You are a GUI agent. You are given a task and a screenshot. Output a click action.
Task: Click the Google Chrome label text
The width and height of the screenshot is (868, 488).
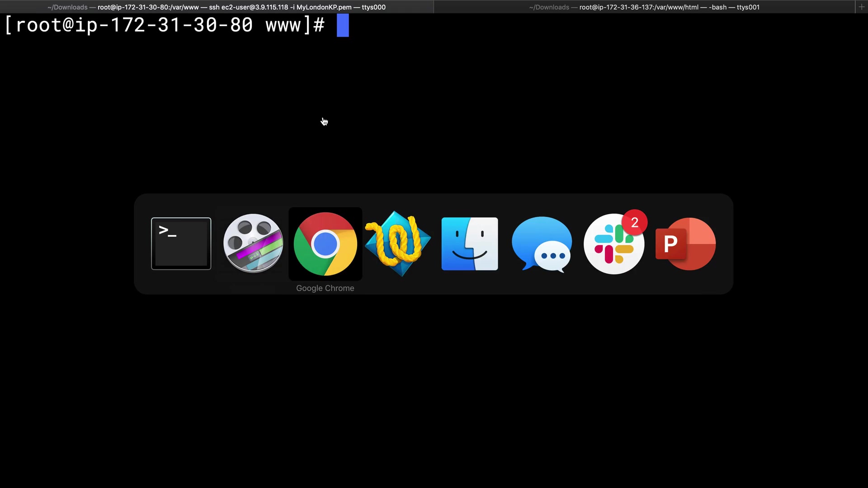pos(325,288)
